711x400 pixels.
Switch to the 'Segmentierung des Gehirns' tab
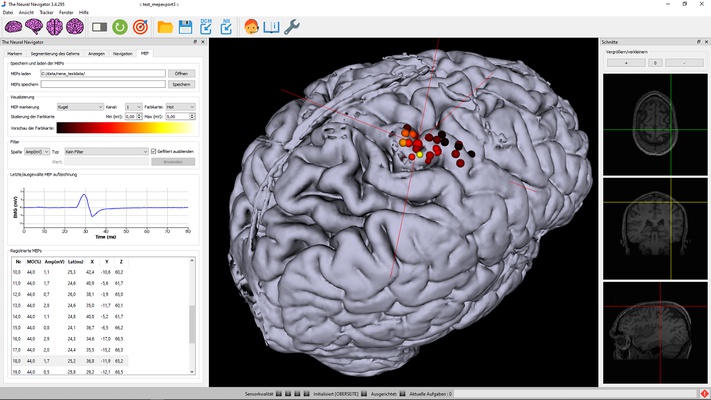pos(56,52)
